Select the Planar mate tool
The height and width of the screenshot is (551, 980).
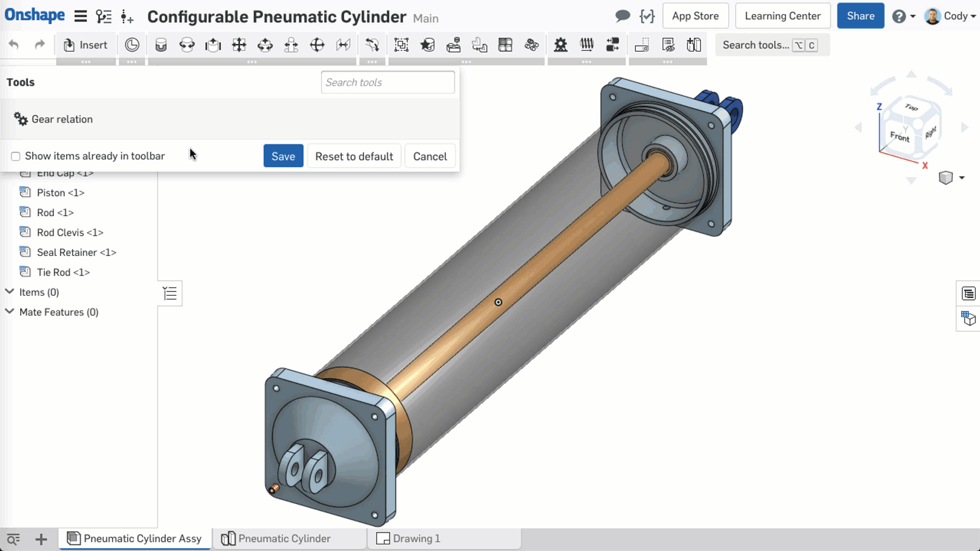(x=239, y=45)
